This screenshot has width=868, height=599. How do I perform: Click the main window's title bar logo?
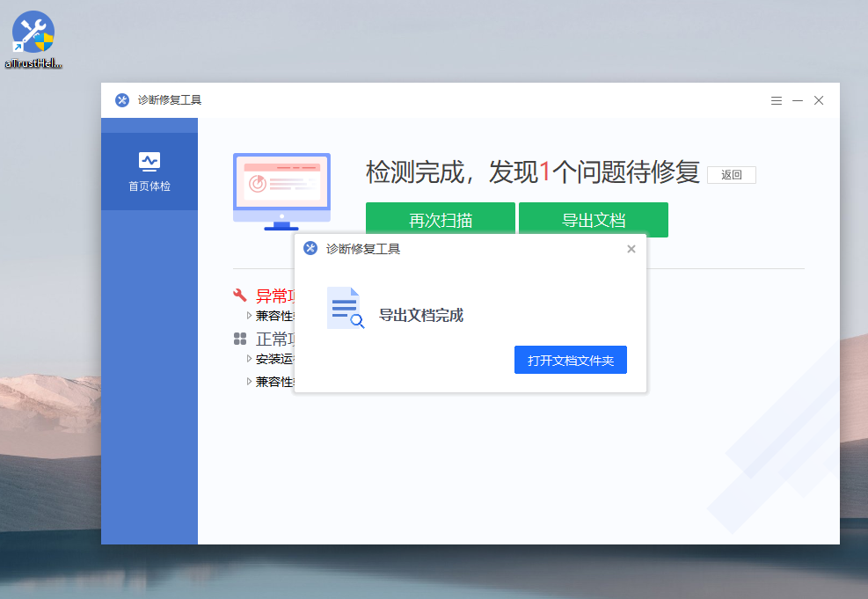coord(122,100)
